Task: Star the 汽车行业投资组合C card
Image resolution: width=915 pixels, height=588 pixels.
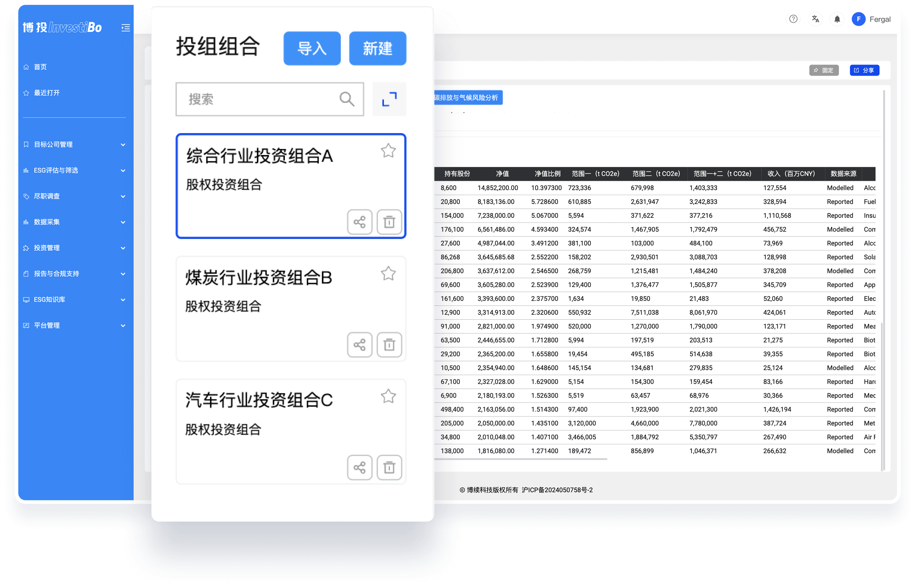Action: [388, 396]
